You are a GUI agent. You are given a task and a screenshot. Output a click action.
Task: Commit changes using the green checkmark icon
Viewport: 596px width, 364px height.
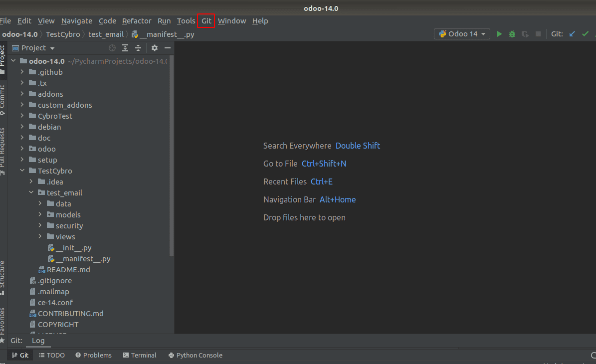coord(585,33)
